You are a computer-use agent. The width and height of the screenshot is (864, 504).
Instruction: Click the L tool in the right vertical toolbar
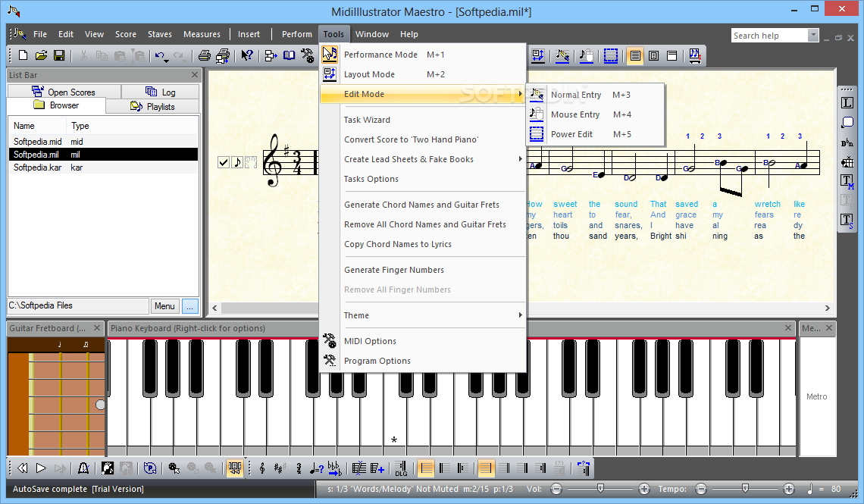[847, 103]
